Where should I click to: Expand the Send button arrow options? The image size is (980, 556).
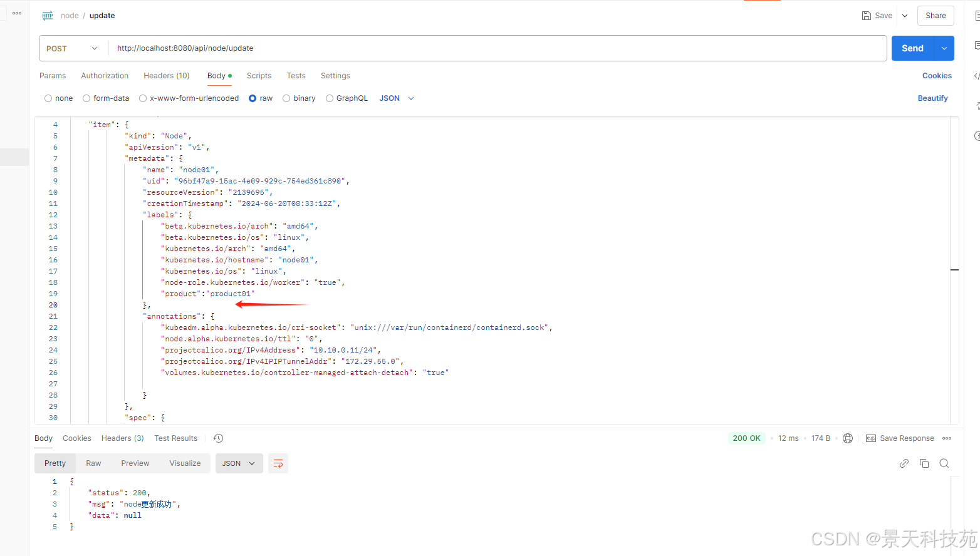944,48
